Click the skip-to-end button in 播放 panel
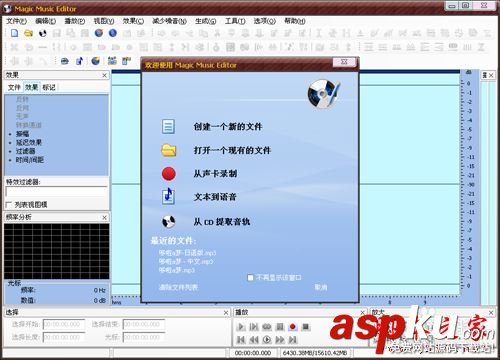This screenshot has height=360, width=500. [293, 340]
